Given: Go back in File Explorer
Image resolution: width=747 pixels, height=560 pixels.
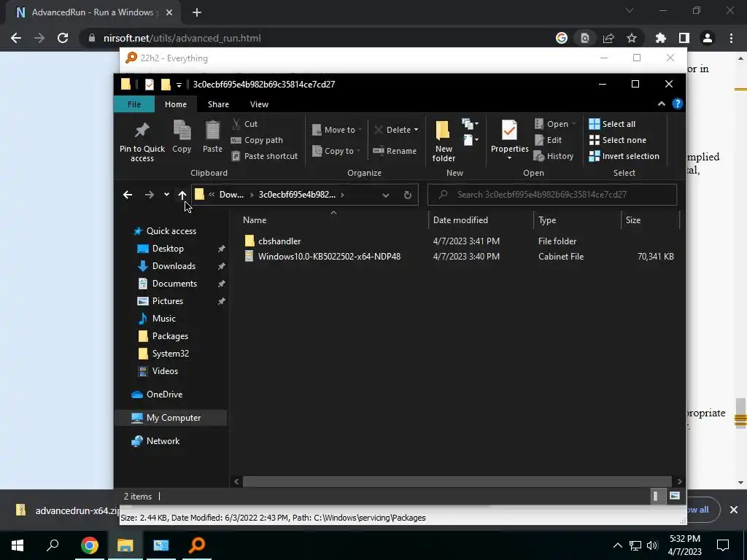Looking at the screenshot, I should [127, 195].
